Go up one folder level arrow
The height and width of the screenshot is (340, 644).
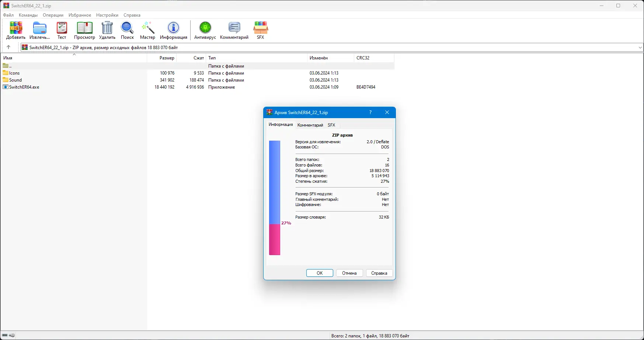[8, 47]
